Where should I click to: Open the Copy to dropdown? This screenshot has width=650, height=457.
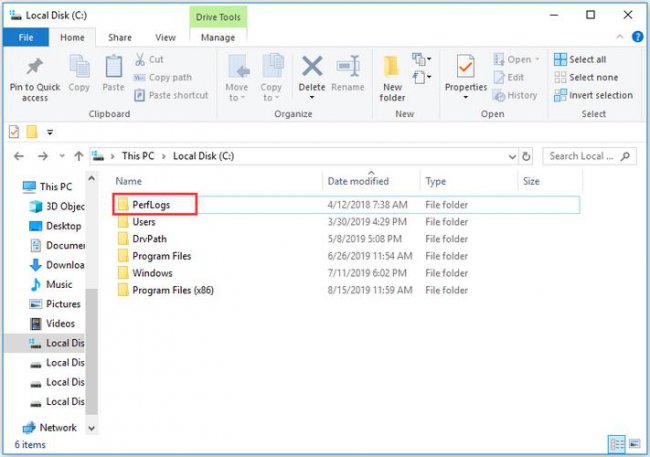(271, 78)
